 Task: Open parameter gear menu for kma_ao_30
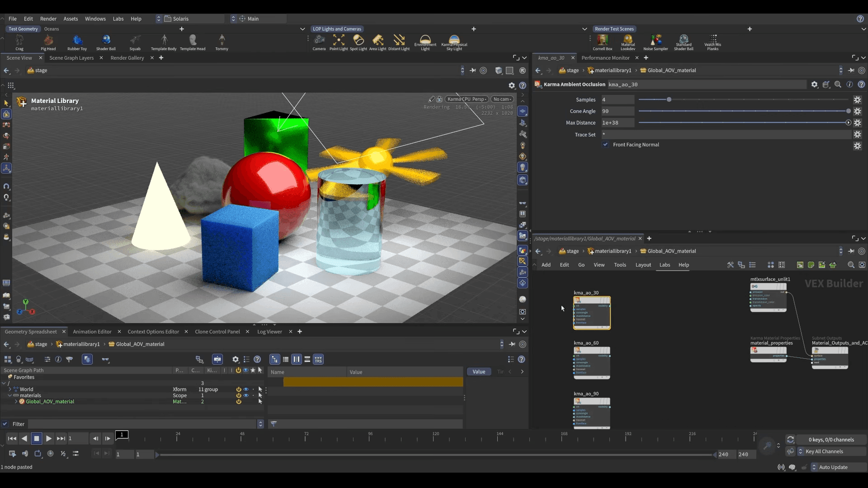point(814,84)
